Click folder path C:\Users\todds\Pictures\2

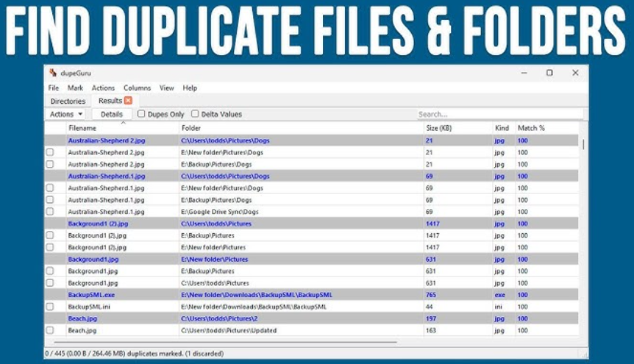(x=219, y=318)
